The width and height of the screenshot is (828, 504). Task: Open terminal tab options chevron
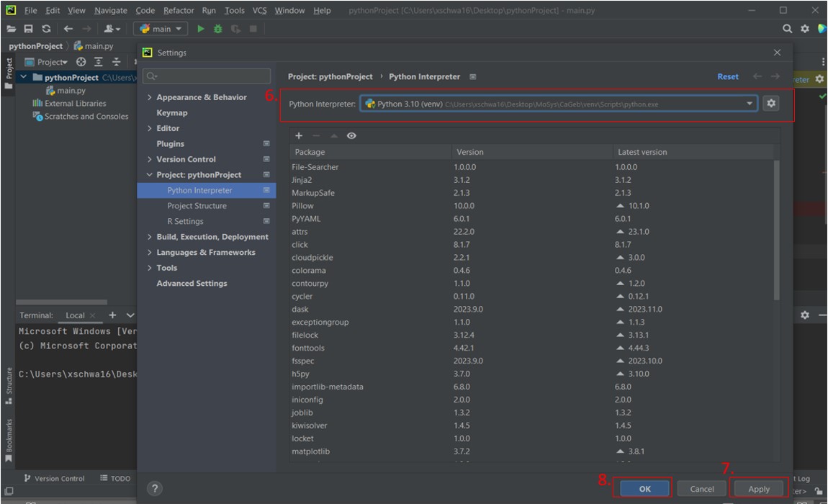pyautogui.click(x=130, y=315)
